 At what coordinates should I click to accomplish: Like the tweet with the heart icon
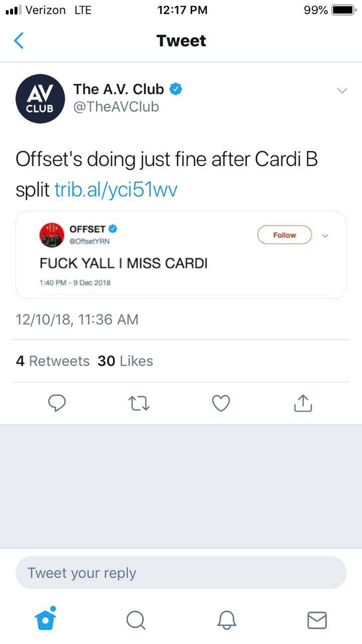221,403
